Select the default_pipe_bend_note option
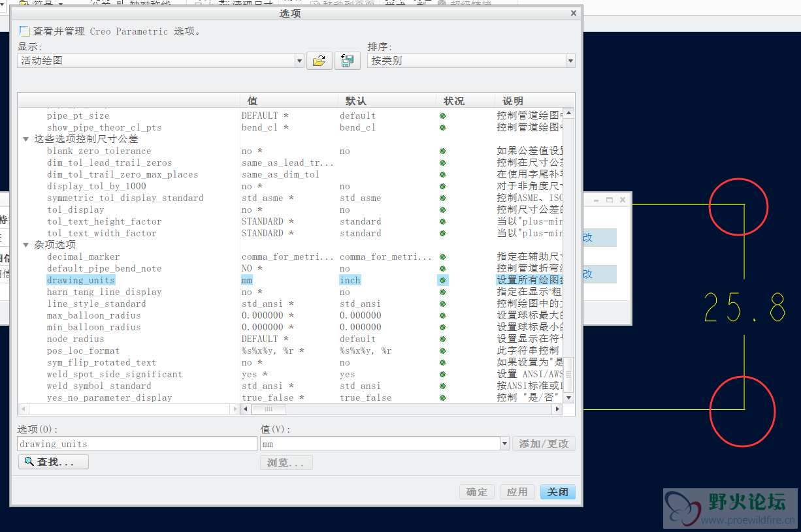 coord(104,268)
